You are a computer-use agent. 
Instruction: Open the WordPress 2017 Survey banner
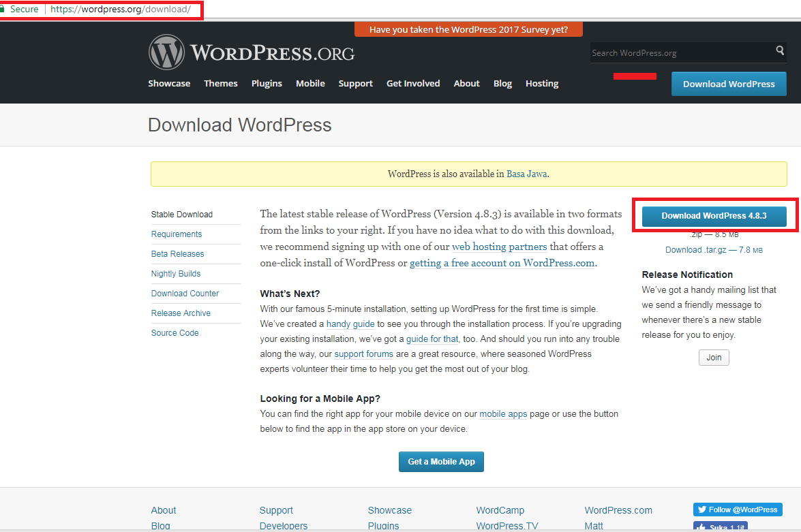pos(468,30)
